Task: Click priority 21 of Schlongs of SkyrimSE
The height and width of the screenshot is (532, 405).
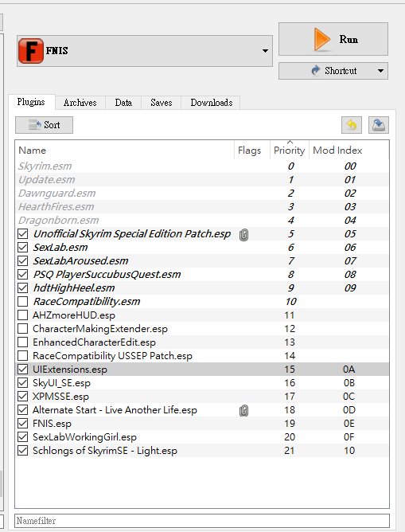Action: (290, 451)
